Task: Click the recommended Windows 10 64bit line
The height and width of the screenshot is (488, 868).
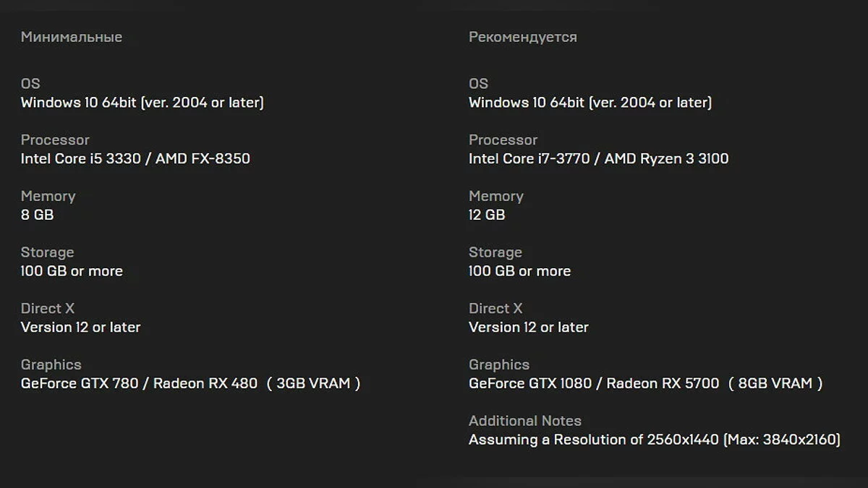Action: click(590, 103)
